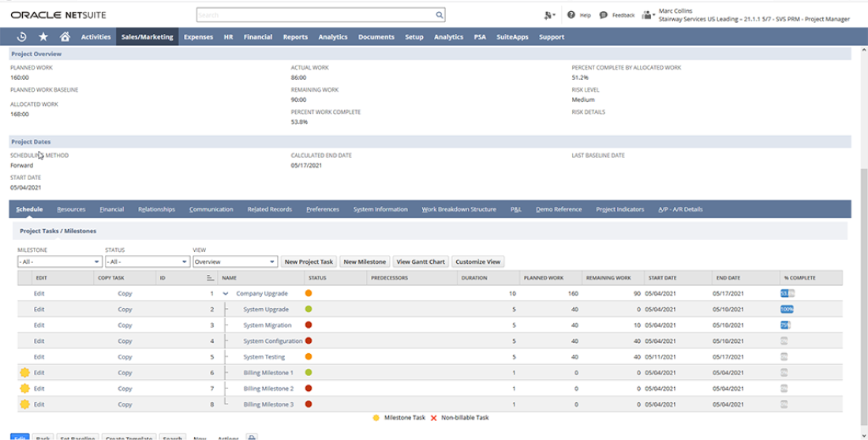Collapse the Company Upgrade task tree
This screenshot has height=440, width=868.
click(225, 294)
